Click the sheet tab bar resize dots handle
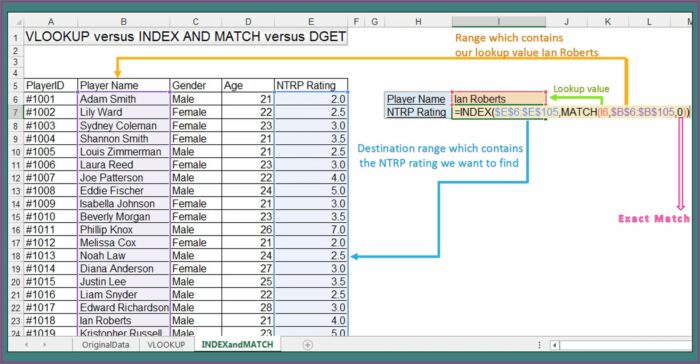 [x=539, y=345]
